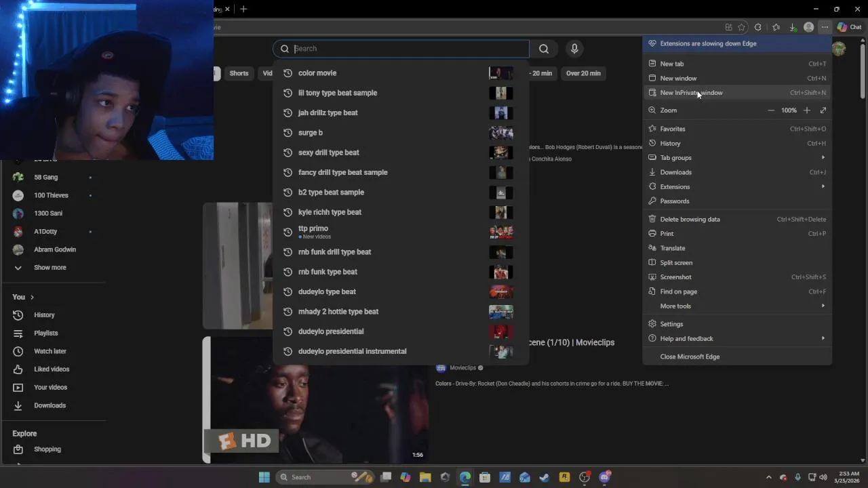Open new browser tab plus icon
868x488 pixels.
pos(243,9)
